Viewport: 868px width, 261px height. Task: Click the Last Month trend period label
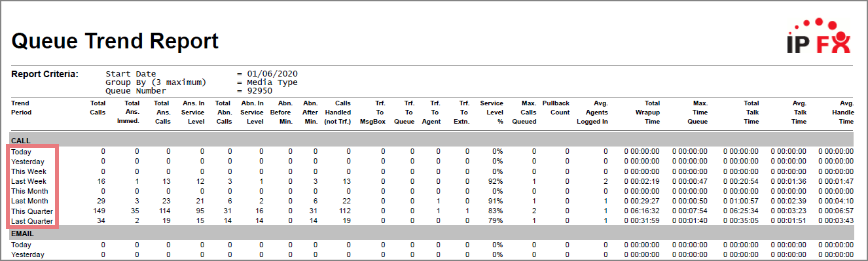28,201
